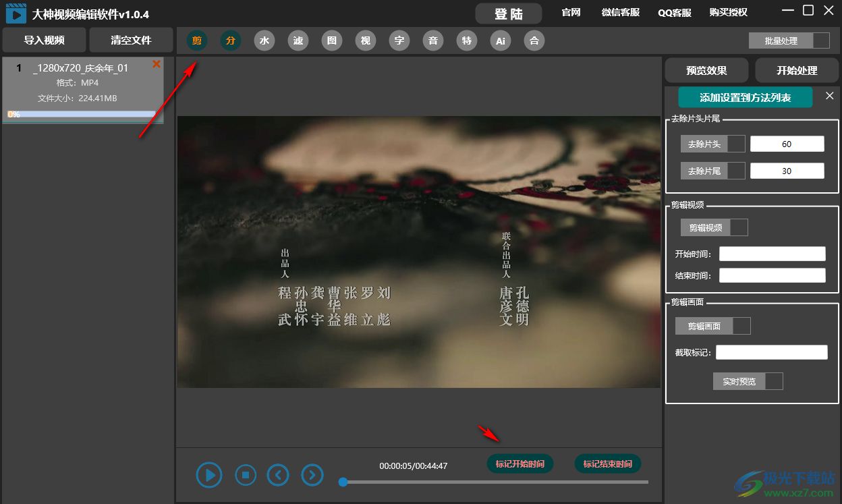Viewport: 842px width, 504px height.
Task: Open the 水 (watermark) tool icon
Action: 264,41
